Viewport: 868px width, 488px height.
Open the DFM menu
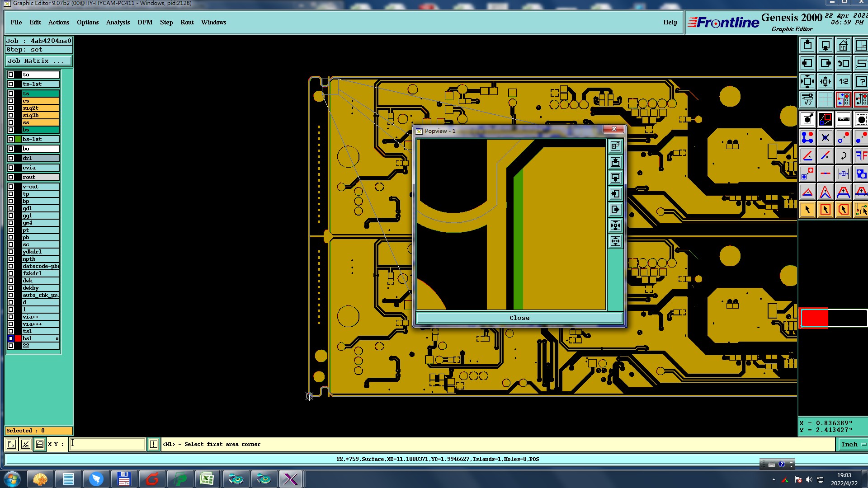coord(145,22)
